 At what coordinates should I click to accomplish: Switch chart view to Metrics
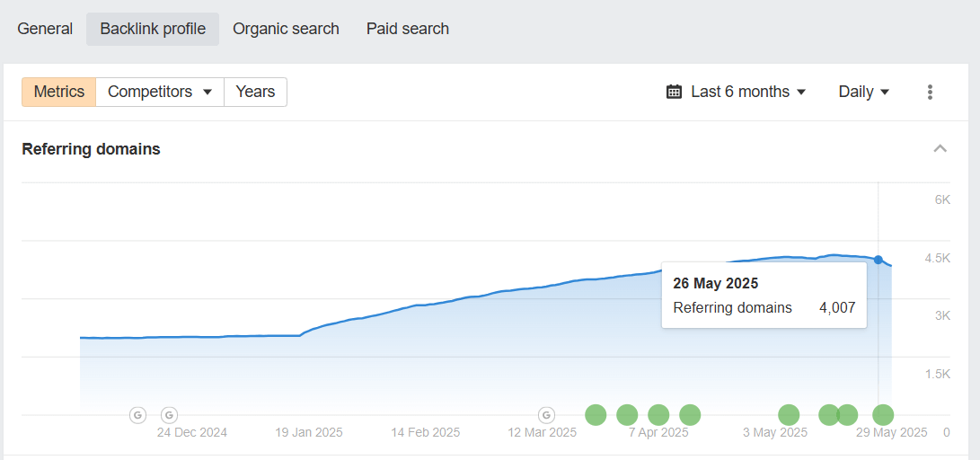click(x=59, y=92)
